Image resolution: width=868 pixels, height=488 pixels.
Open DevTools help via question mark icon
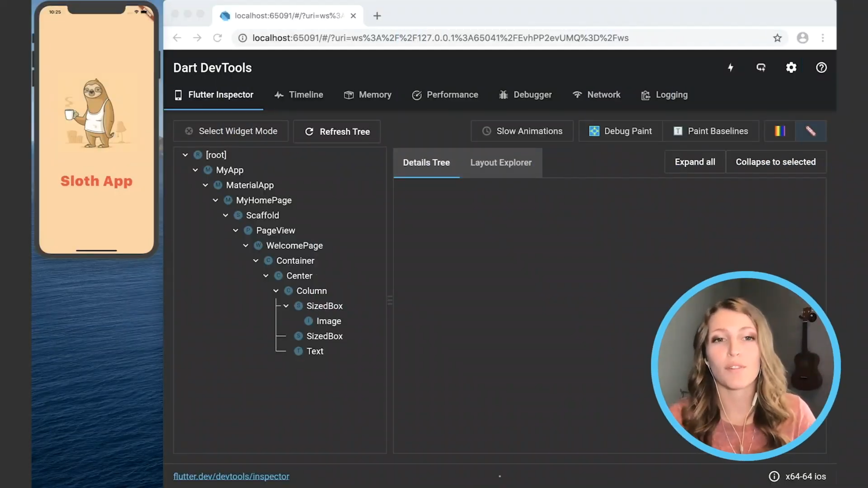click(x=821, y=68)
